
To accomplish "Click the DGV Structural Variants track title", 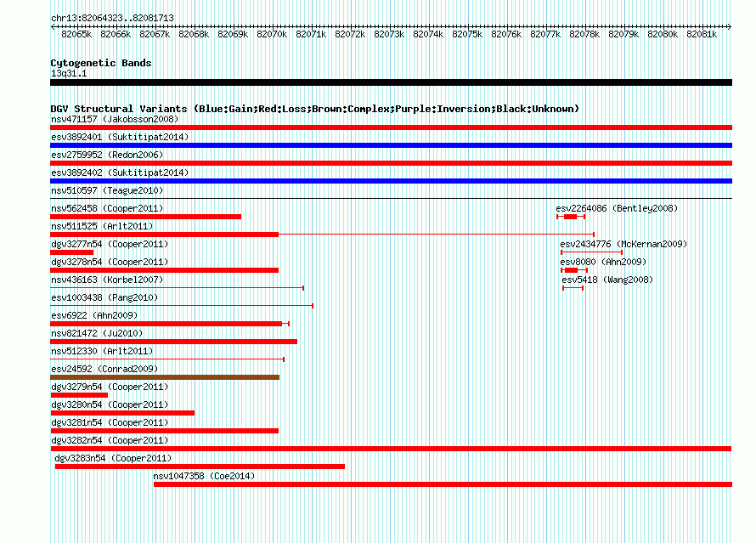I will [315, 109].
